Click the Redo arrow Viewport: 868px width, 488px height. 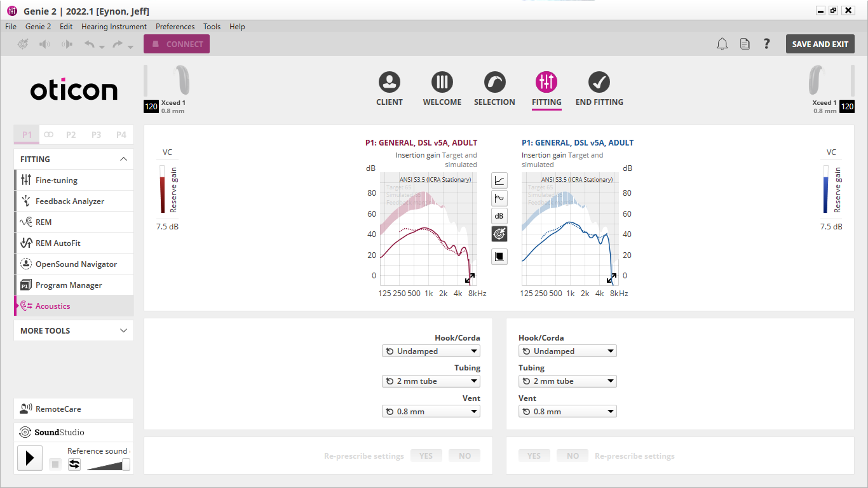(x=118, y=44)
